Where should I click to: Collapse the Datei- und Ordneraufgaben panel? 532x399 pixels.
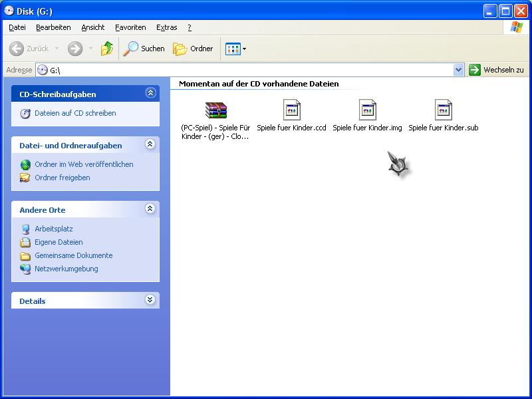(150, 144)
